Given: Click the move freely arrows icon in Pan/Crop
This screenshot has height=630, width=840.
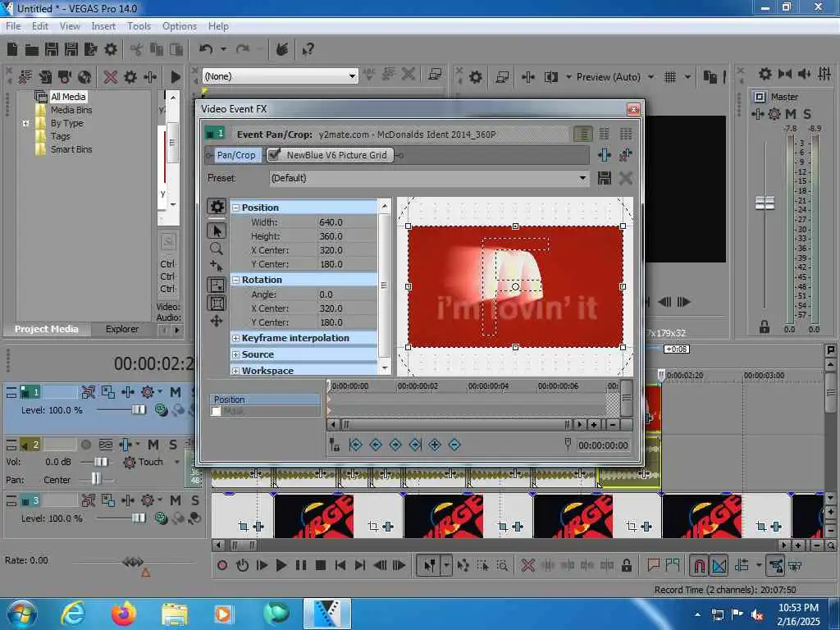Looking at the screenshot, I should 217,321.
